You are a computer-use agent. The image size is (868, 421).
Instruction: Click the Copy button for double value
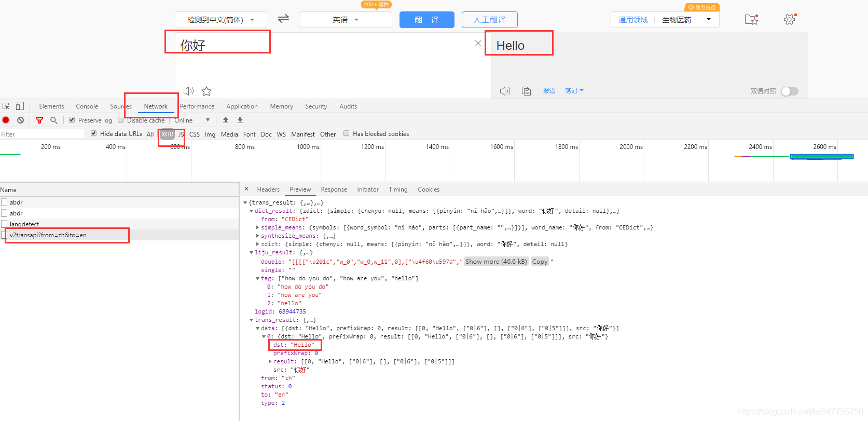click(x=540, y=261)
